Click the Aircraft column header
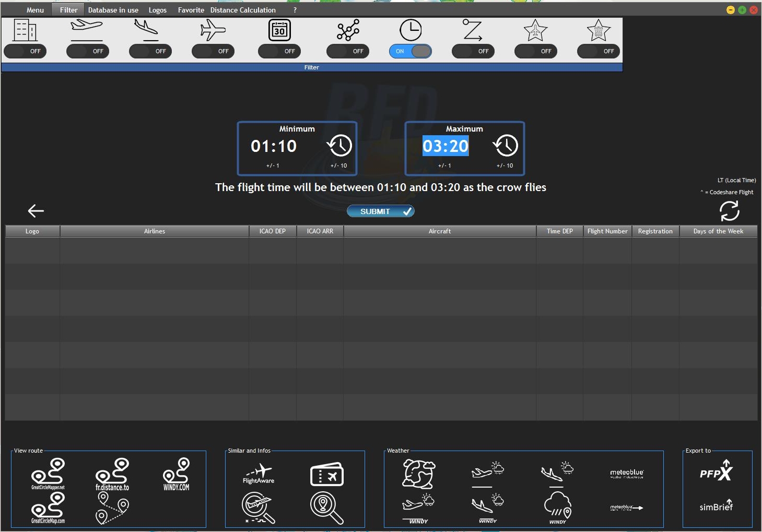Screen dimensions: 762x532 pos(440,231)
